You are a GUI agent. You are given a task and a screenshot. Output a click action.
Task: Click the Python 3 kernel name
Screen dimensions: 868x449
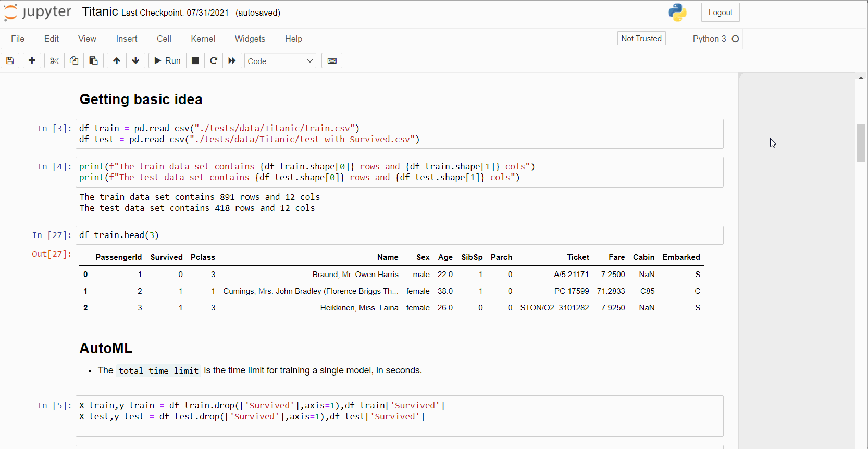tap(709, 39)
